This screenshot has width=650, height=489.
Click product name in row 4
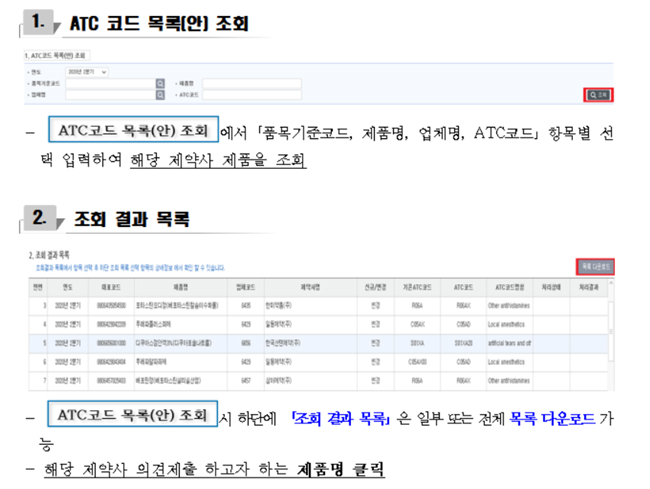153,324
